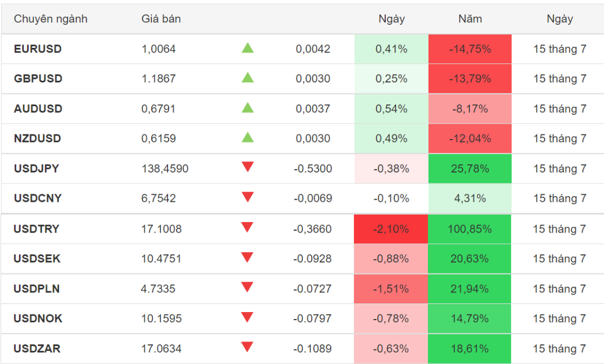Viewport: 604px width, 364px height.
Task: Click the green up arrow for GBPUSD
Action: tap(248, 78)
